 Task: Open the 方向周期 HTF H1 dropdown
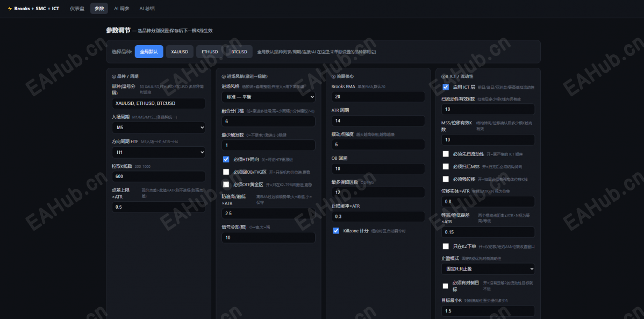[x=159, y=152]
